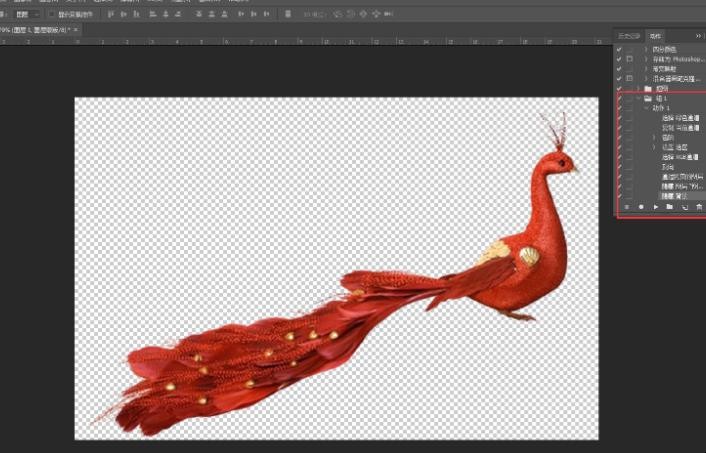The height and width of the screenshot is (453, 706).
Task: Click the Stop playing/recording icon in Actions panel
Action: tap(625, 207)
